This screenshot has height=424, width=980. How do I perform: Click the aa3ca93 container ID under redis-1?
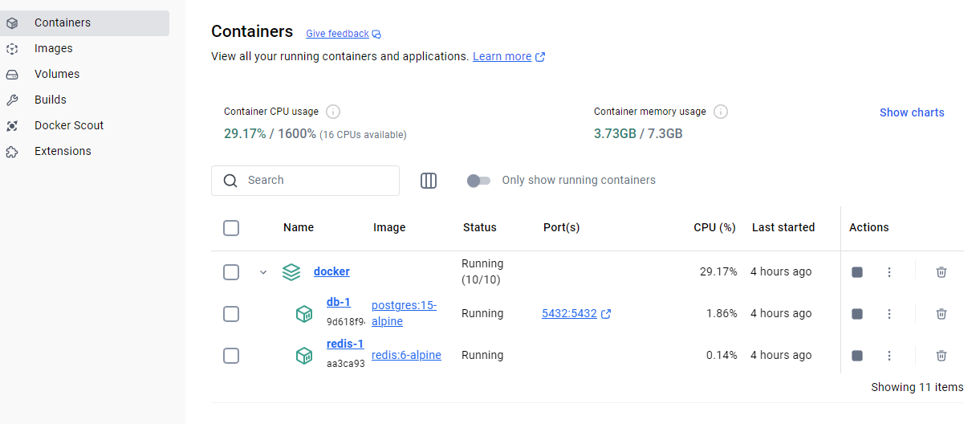346,363
